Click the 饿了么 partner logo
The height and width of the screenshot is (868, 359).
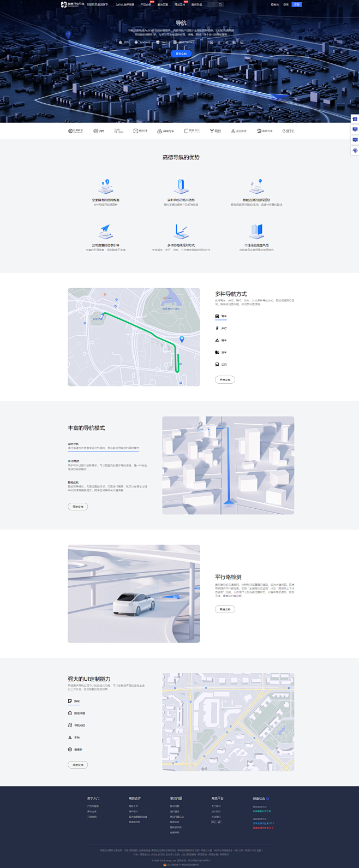coord(288,131)
